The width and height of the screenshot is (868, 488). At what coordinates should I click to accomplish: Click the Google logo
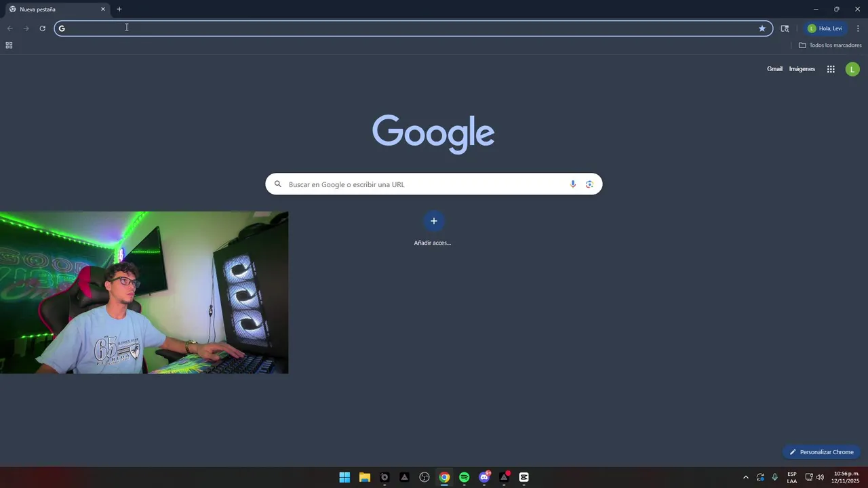coord(433,134)
